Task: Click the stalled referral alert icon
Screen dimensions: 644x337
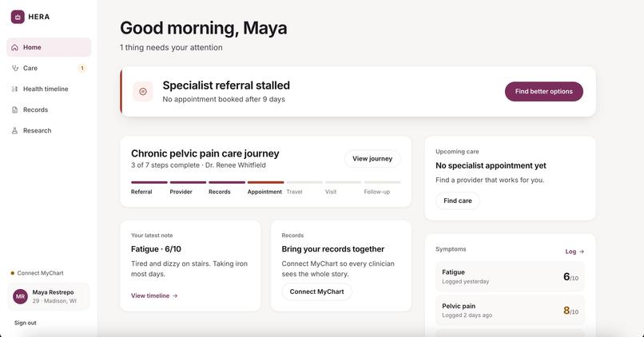Action: [x=143, y=92]
